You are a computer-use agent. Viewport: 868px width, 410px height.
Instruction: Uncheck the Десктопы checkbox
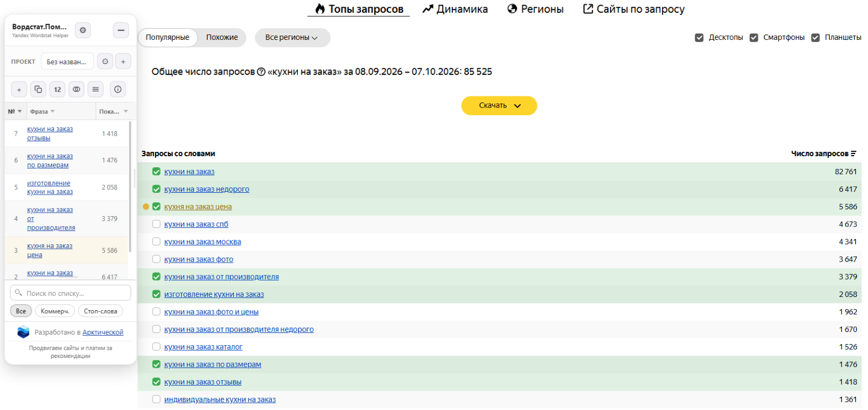pos(699,38)
